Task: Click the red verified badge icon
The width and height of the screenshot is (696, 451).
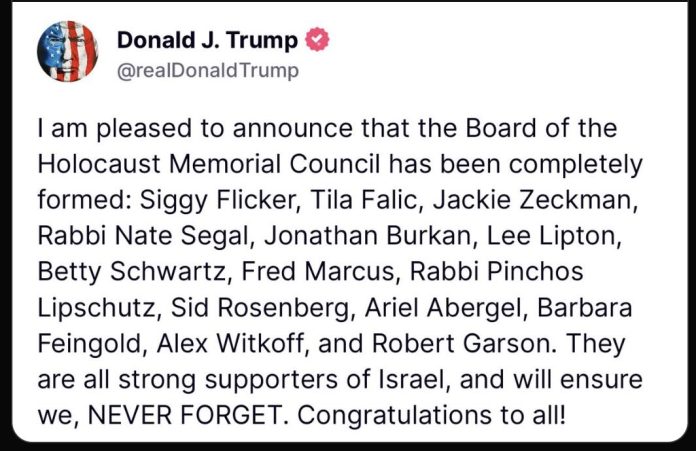Action: [x=317, y=41]
